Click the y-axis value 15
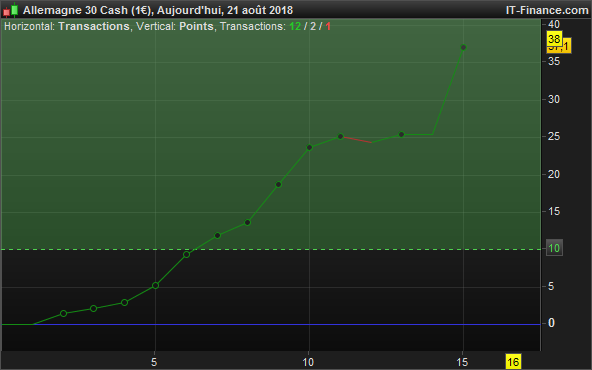Screen dimensions: 592x370 554,211
